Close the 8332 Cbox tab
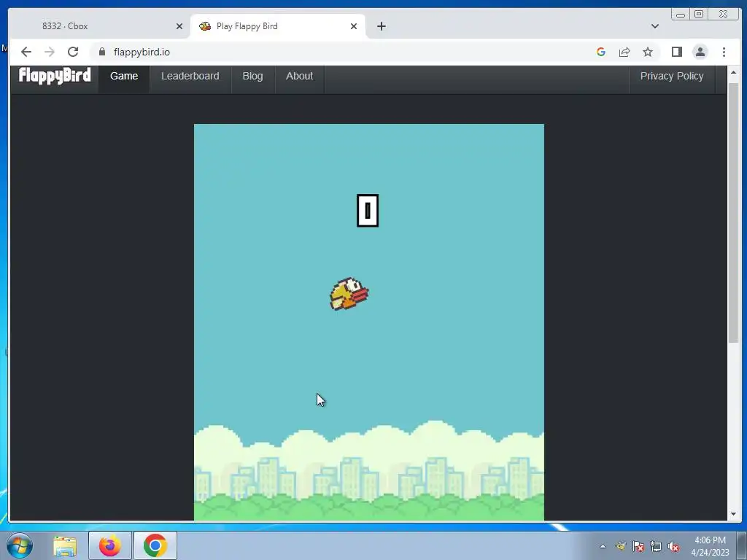Image resolution: width=747 pixels, height=560 pixels. point(179,26)
